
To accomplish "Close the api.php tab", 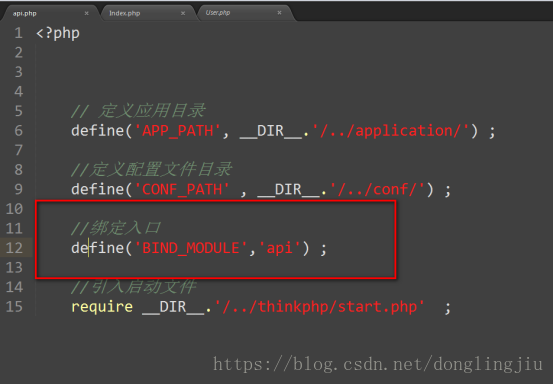I will (87, 13).
